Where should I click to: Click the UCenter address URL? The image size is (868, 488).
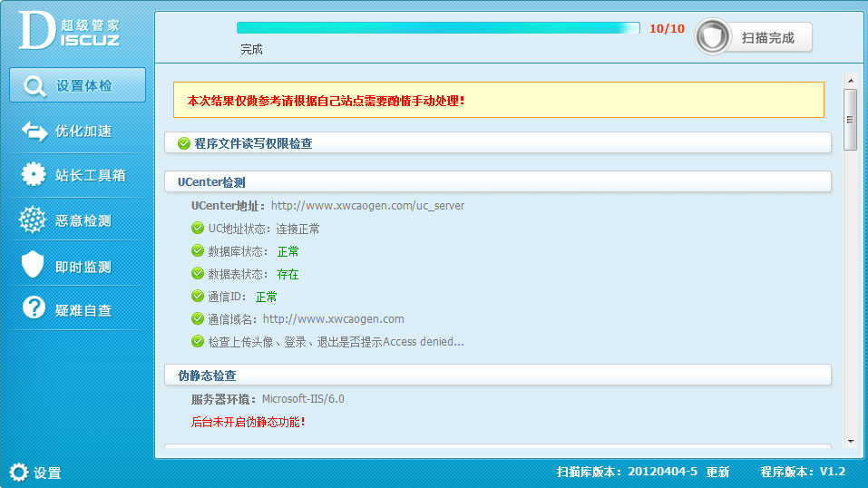click(x=367, y=206)
